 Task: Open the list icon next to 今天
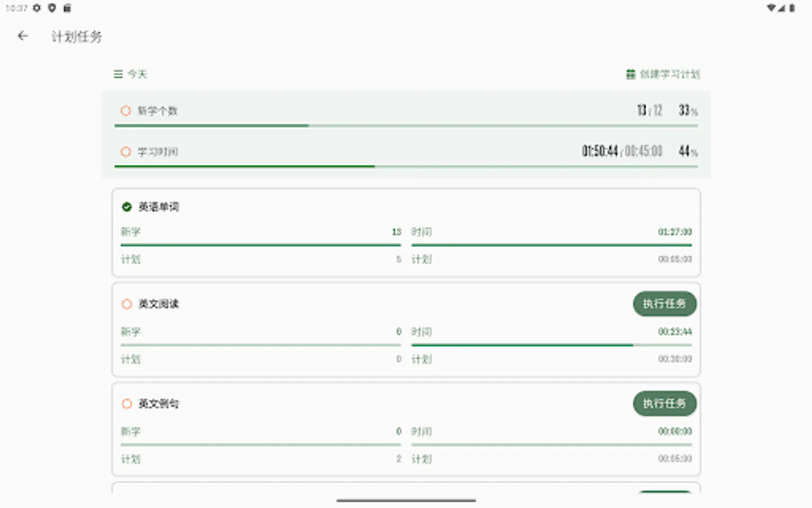click(117, 74)
